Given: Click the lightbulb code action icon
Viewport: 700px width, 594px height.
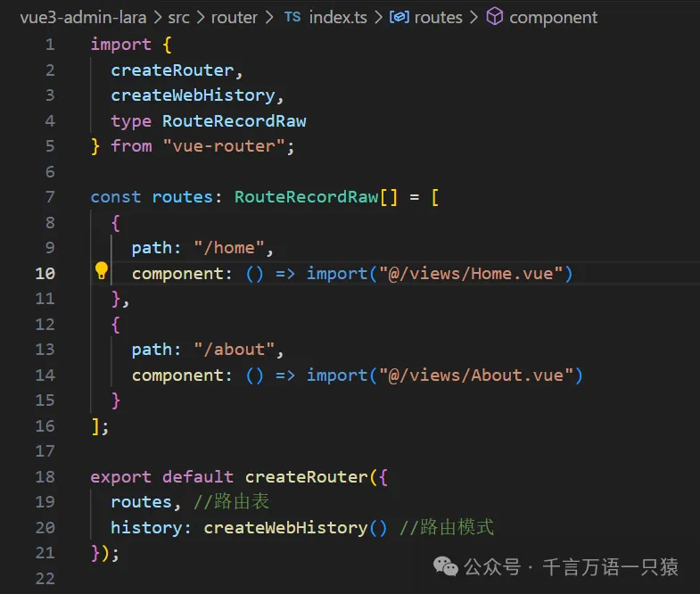Looking at the screenshot, I should 102,272.
